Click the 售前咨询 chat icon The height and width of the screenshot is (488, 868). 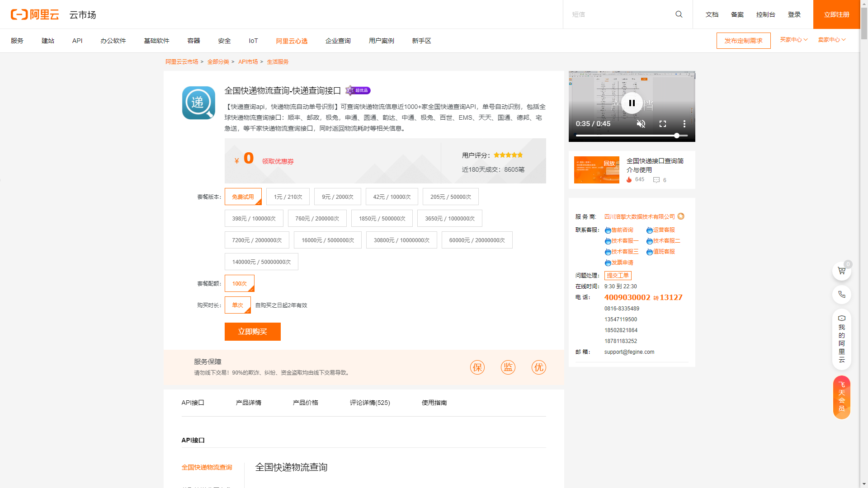coord(608,230)
